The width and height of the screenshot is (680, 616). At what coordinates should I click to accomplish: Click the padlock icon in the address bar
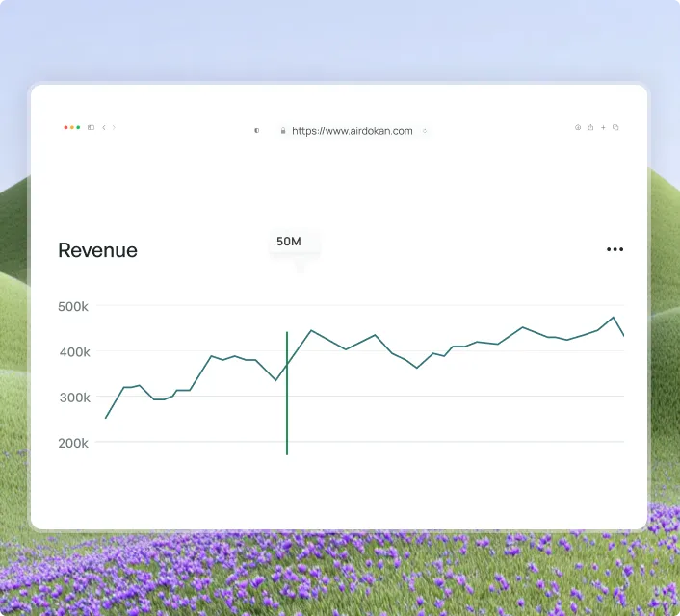pyautogui.click(x=283, y=131)
